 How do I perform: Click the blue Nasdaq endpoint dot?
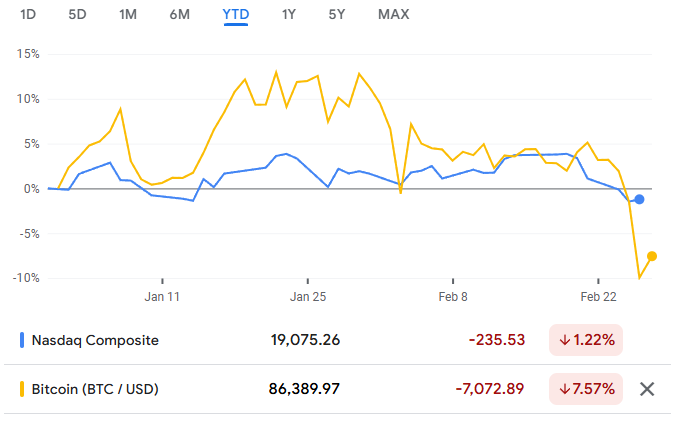click(x=639, y=200)
